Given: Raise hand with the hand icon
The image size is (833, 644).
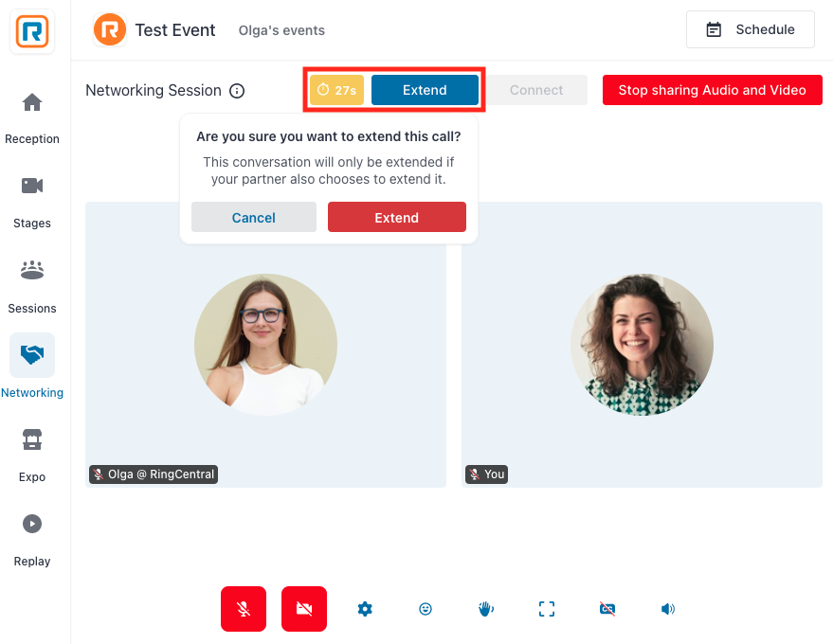Looking at the screenshot, I should (486, 609).
